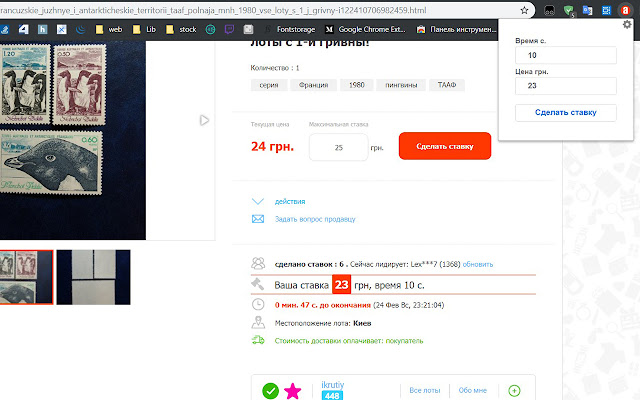Click 'Все лоты' tab

[425, 391]
